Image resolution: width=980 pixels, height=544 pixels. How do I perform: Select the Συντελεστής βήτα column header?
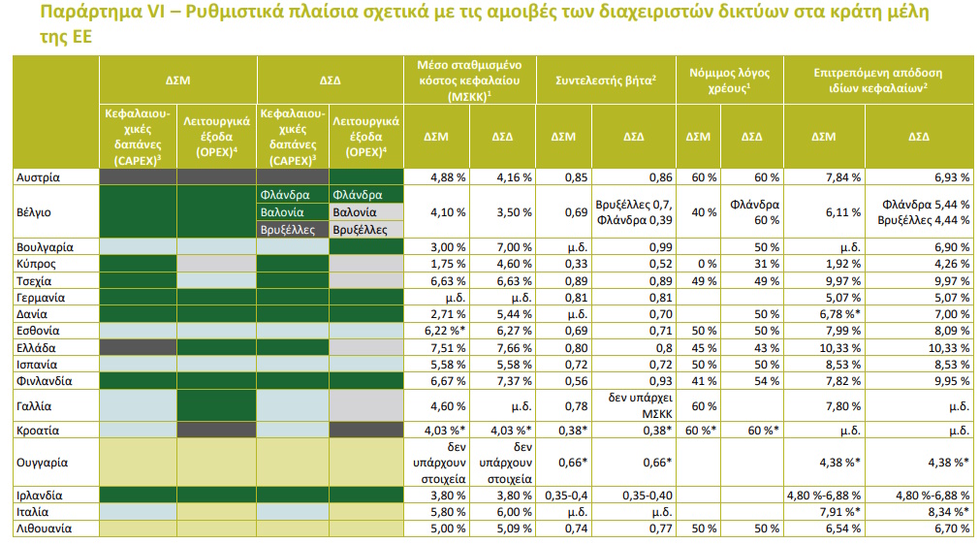[606, 80]
